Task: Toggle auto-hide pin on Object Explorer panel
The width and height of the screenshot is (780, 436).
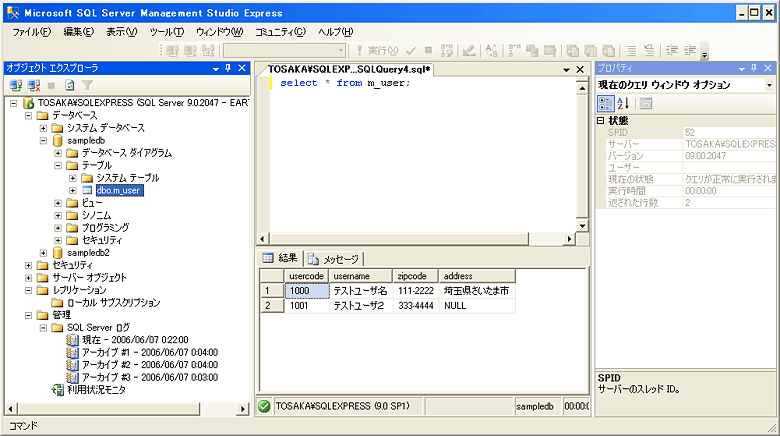Action: 228,68
